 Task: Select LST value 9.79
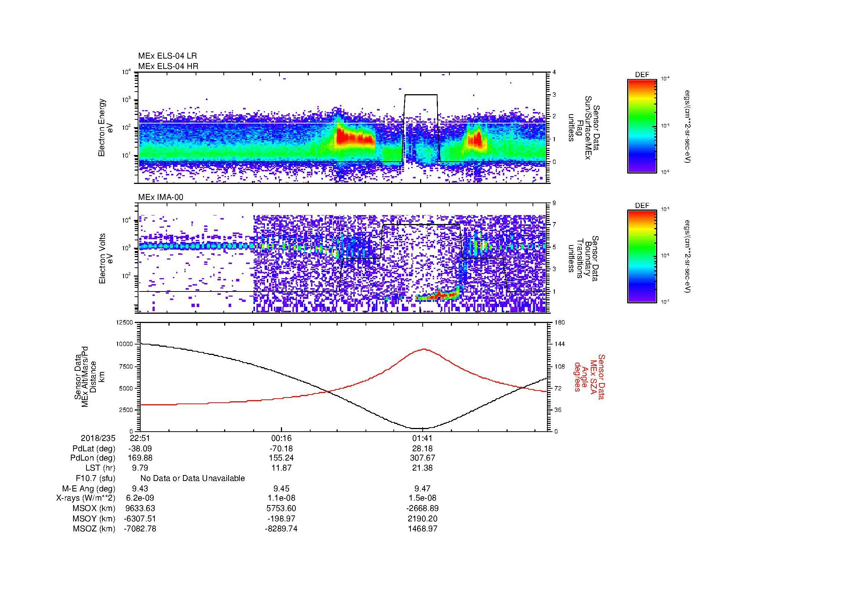[140, 468]
